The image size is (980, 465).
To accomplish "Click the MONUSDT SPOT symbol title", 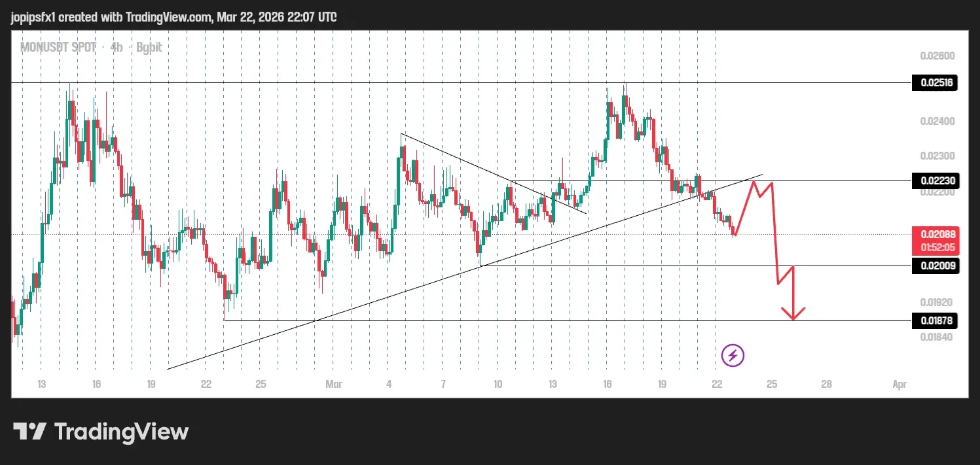I will coord(58,47).
